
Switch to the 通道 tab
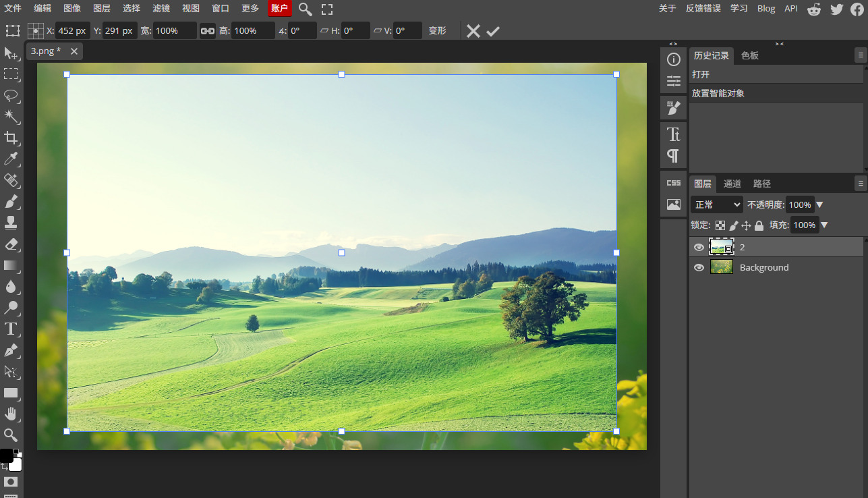[732, 184]
